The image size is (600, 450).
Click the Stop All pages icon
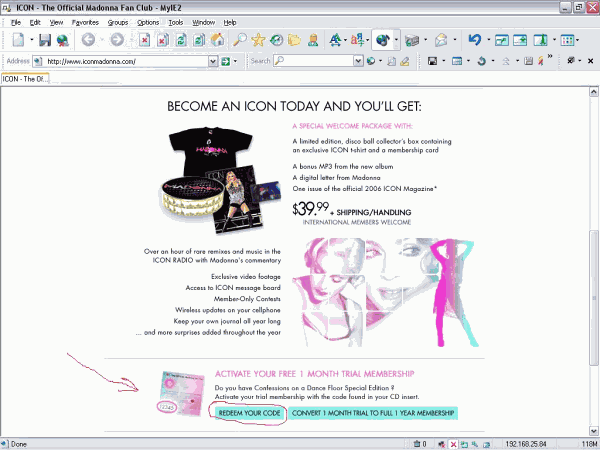point(162,40)
